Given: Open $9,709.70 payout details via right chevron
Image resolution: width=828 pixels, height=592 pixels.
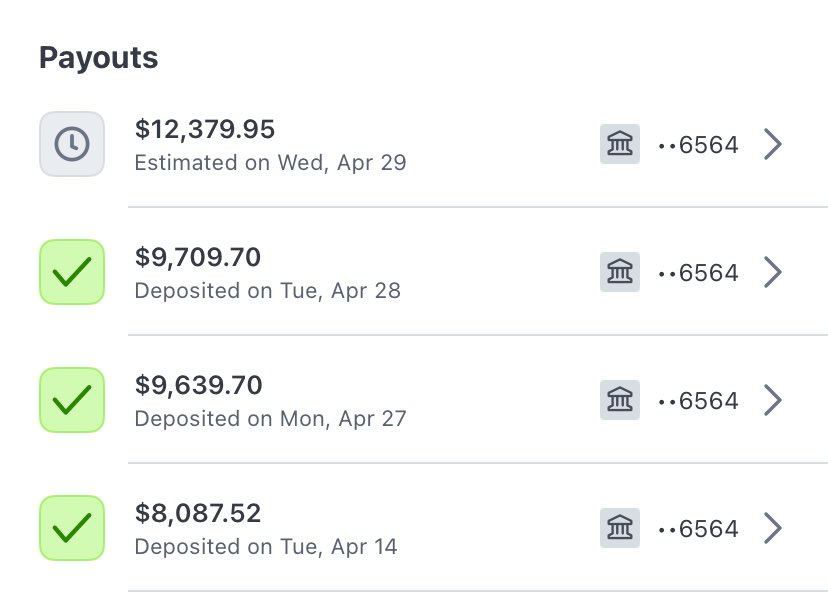Looking at the screenshot, I should [x=772, y=272].
